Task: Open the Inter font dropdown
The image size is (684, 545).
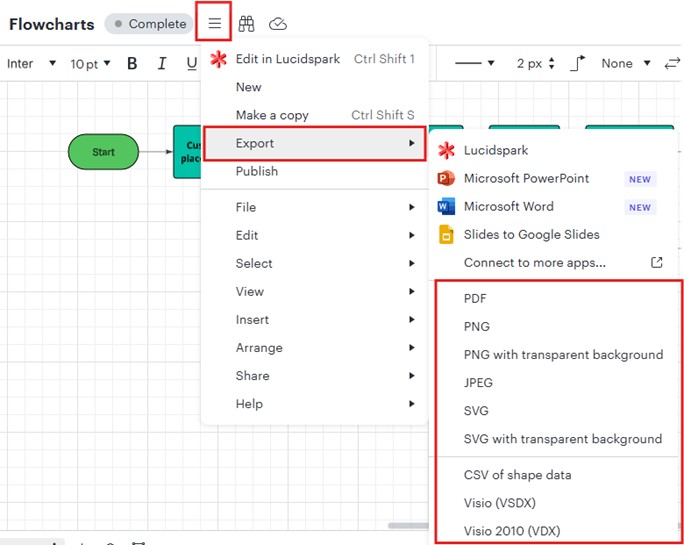Action: tap(32, 64)
